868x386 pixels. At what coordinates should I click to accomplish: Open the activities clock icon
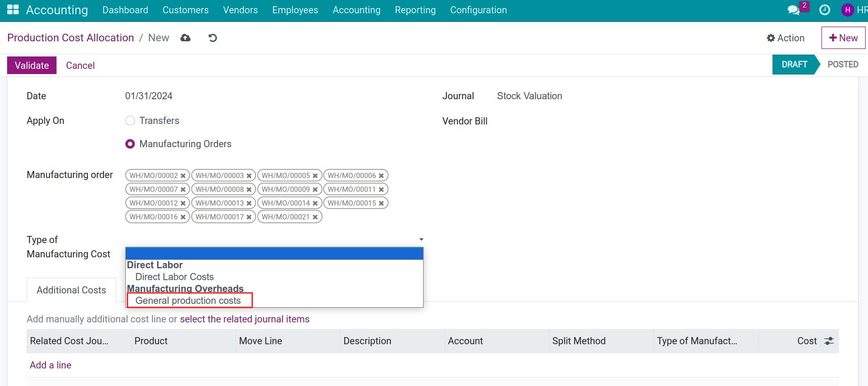point(825,10)
